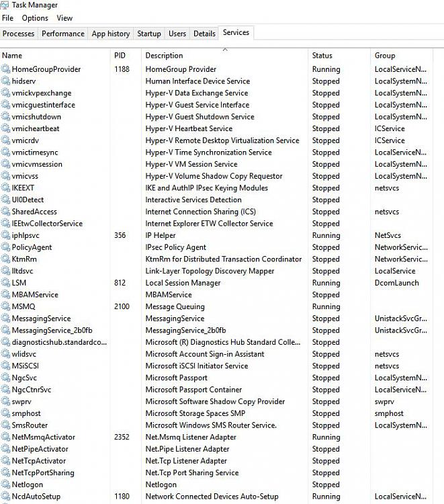This screenshot has width=444, height=504.
Task: Select the service icon for Netlogon
Action: point(5,485)
